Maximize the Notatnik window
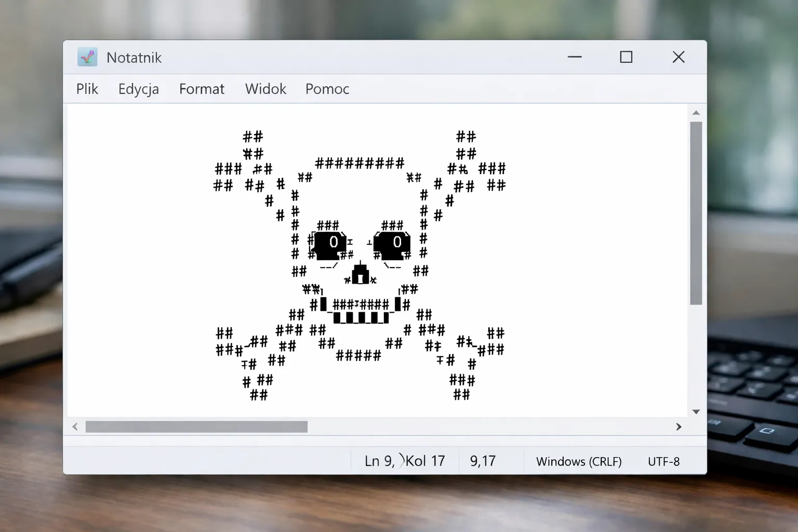The image size is (798, 532). [x=626, y=57]
